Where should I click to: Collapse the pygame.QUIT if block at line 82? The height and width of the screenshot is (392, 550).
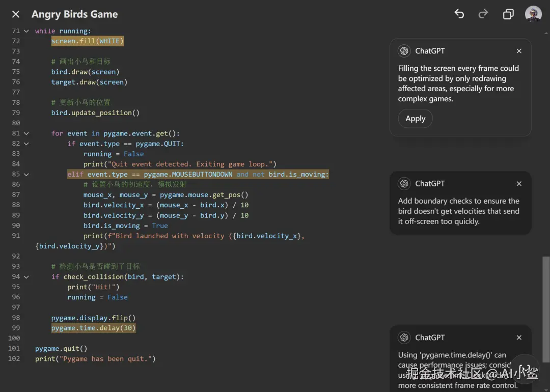[26, 144]
